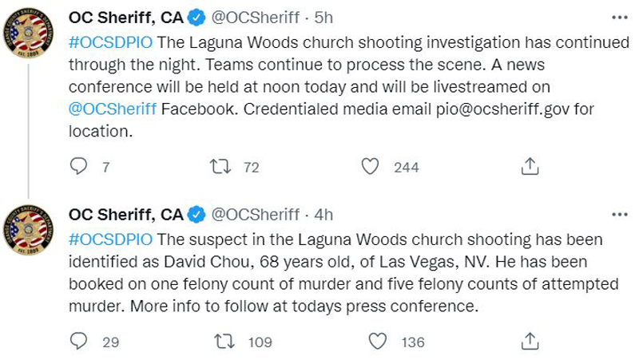
Task: Click the 4h timestamp of second tweet
Action: pyautogui.click(x=323, y=215)
